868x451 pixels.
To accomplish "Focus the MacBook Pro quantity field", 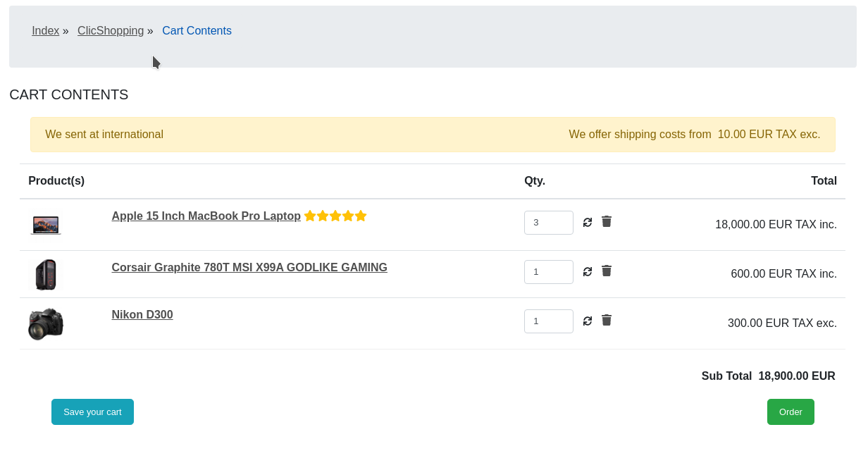I will pos(549,223).
